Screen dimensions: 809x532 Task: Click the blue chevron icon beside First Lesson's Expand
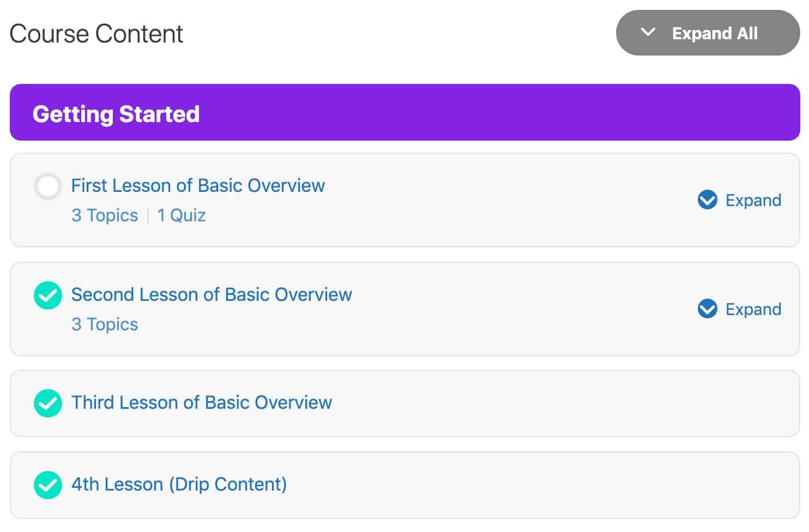tap(707, 200)
